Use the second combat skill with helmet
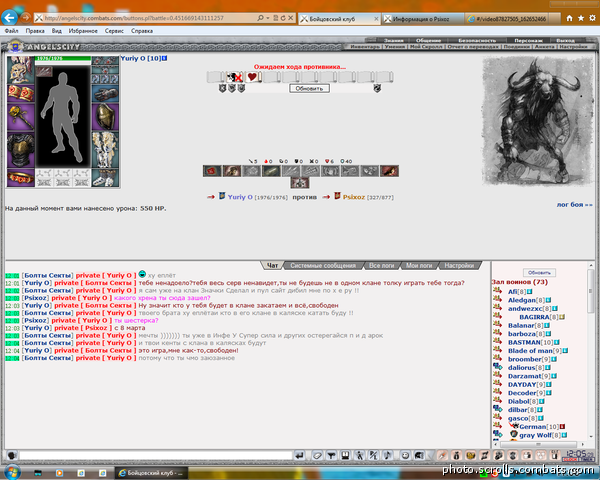This screenshot has height=480, width=600. [x=232, y=171]
